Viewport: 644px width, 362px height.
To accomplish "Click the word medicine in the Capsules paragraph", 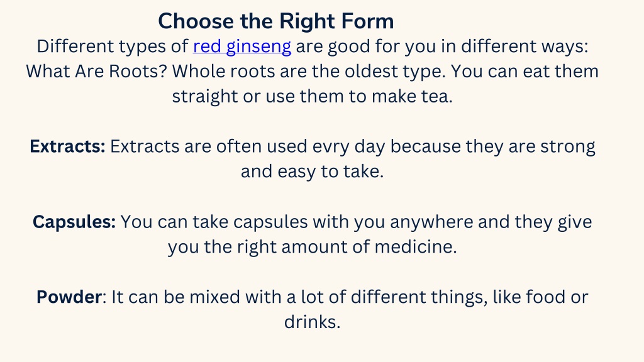I will tap(414, 246).
